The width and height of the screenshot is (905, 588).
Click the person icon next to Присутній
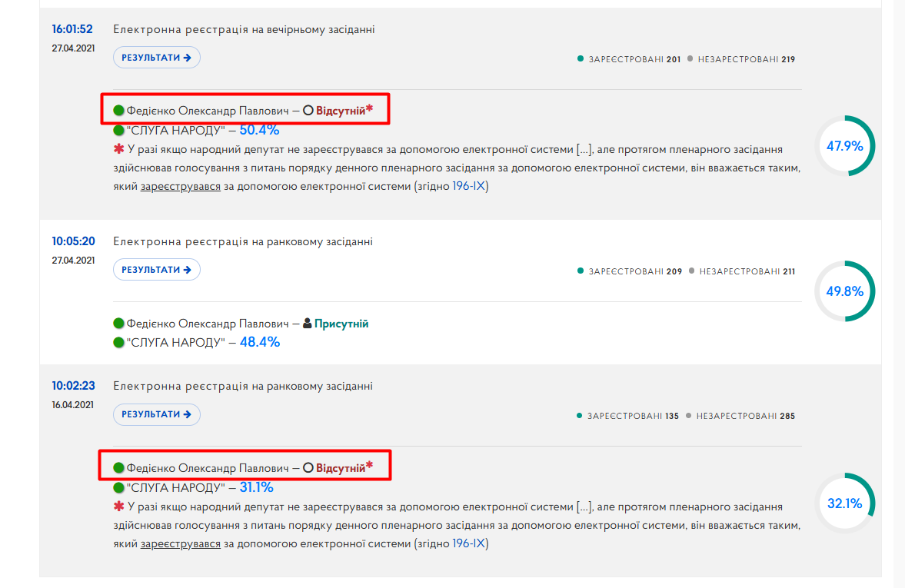click(x=308, y=323)
